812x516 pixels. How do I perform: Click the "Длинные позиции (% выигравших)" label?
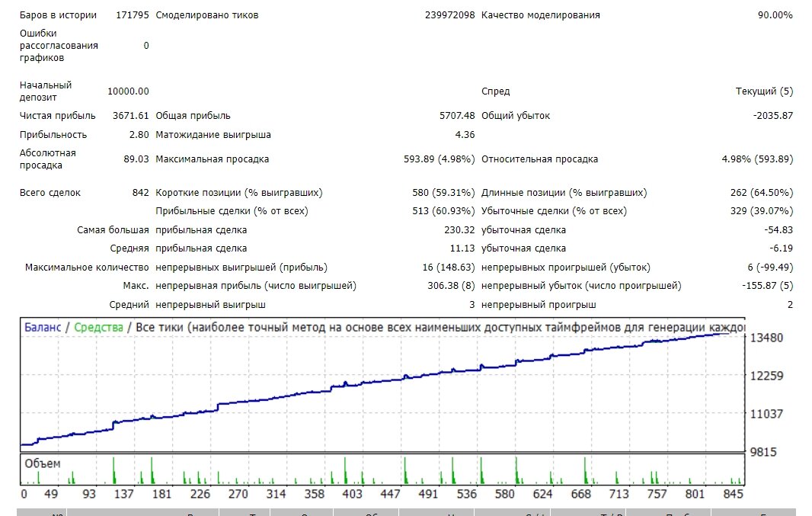tap(564, 193)
